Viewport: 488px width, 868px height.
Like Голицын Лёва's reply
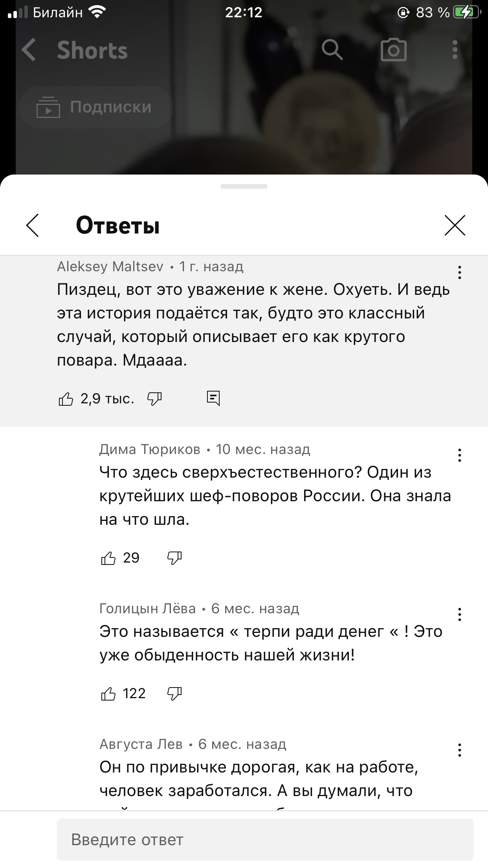pos(108,693)
